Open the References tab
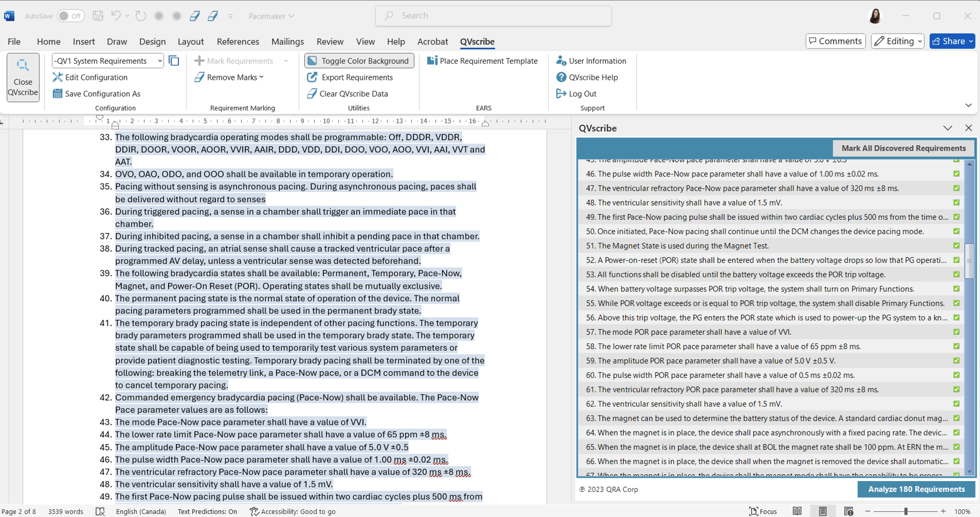The image size is (980, 517). tap(238, 42)
